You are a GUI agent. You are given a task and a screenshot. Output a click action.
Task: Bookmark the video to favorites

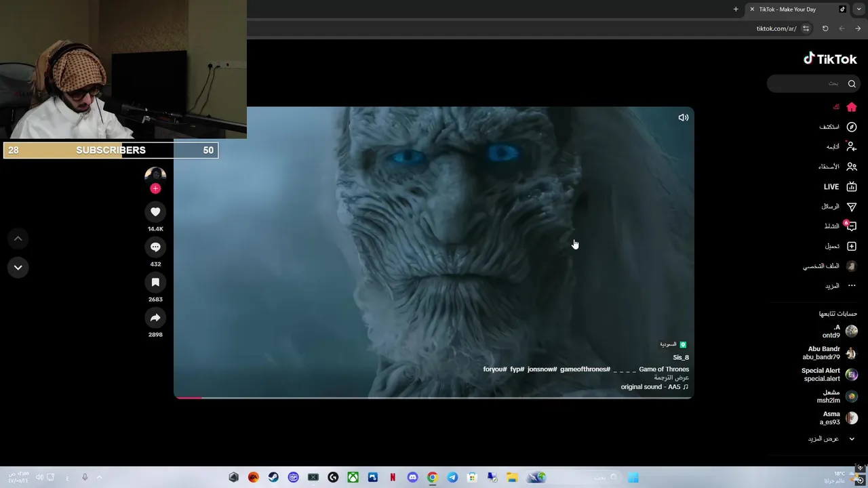click(x=155, y=283)
